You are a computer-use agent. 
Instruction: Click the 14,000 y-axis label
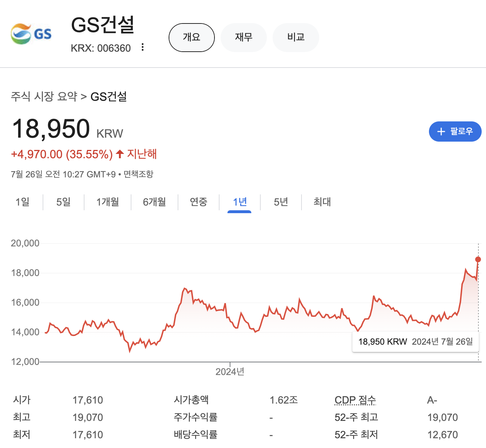(25, 332)
